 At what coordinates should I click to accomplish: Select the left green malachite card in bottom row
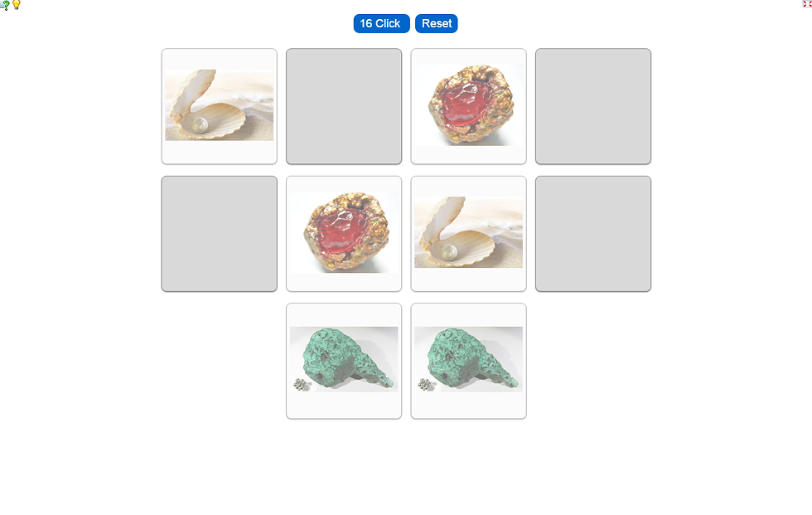(x=344, y=361)
